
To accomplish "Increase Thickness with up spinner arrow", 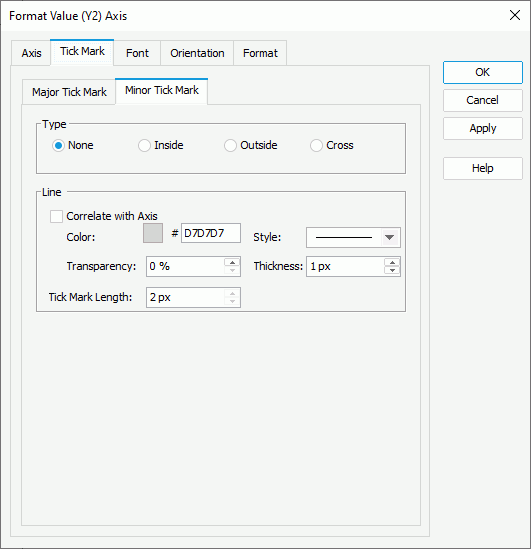I will click(x=392, y=263).
